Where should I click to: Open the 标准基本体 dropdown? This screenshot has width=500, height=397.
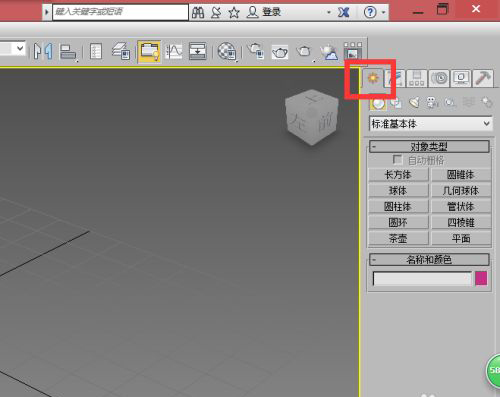(430, 124)
